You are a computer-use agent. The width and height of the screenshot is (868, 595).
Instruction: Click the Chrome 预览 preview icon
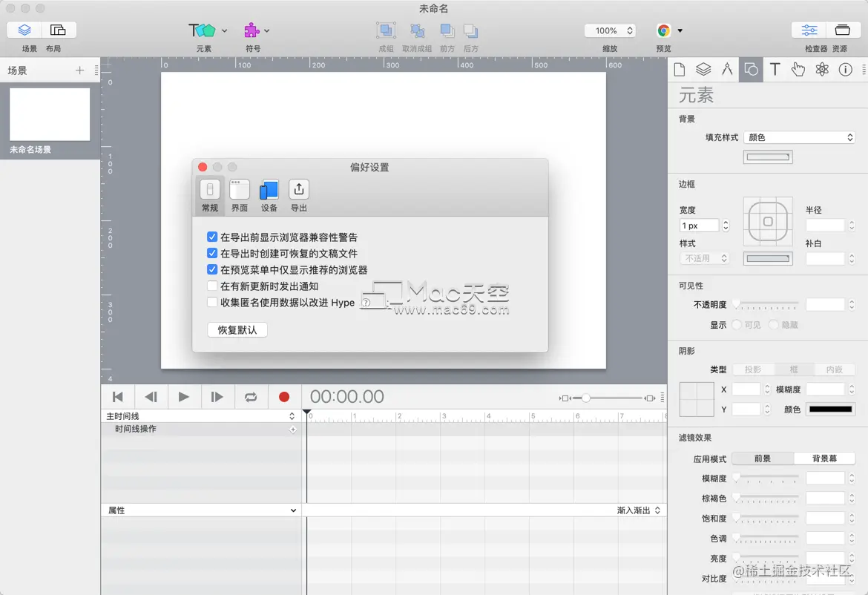click(664, 30)
